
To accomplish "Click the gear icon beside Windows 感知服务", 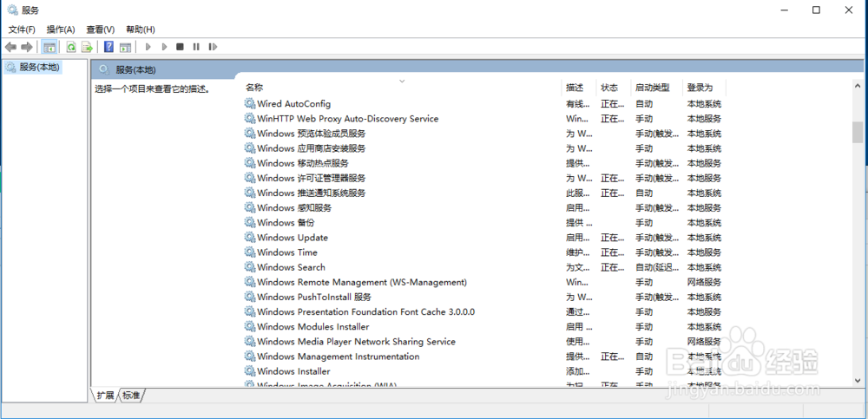I will (x=250, y=207).
